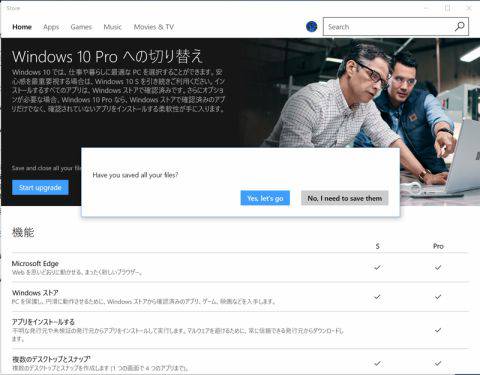Maximize the Store window
Viewport: 480px width, 375px height.
coord(447,8)
